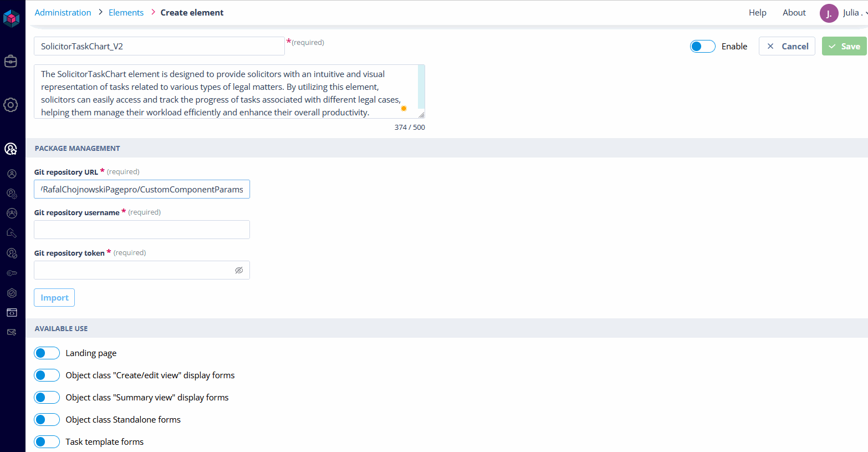The height and width of the screenshot is (452, 868).
Task: Open the Help menu
Action: (x=757, y=13)
